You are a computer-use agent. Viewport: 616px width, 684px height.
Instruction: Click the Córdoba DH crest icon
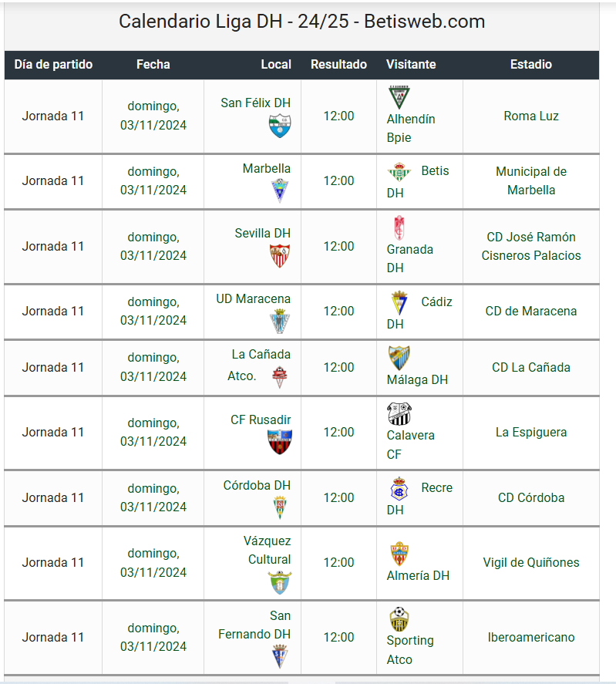280,507
